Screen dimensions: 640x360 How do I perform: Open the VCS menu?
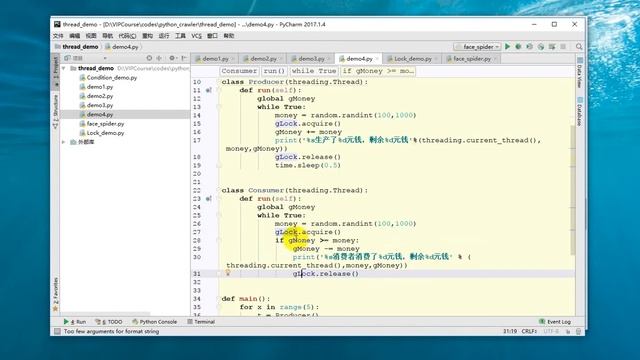tap(197, 36)
